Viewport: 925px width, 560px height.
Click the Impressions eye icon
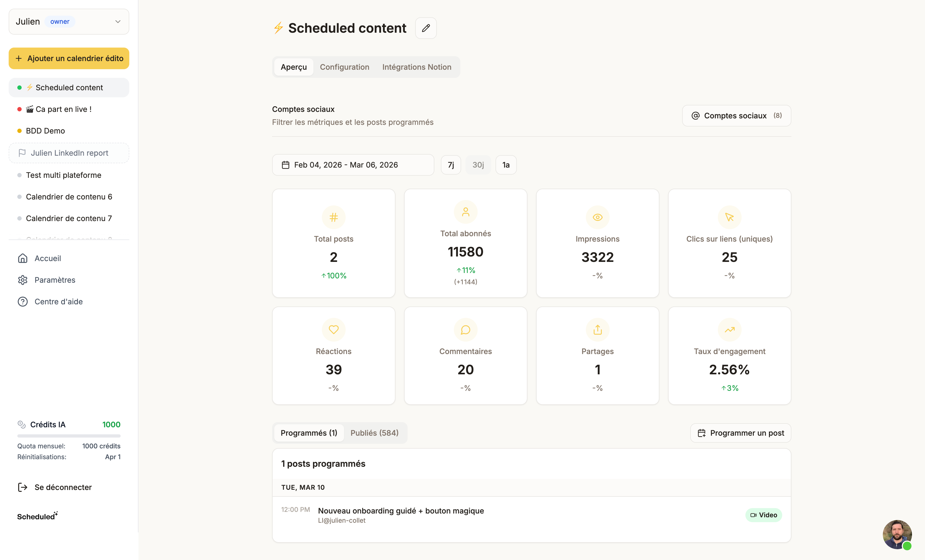coord(597,217)
